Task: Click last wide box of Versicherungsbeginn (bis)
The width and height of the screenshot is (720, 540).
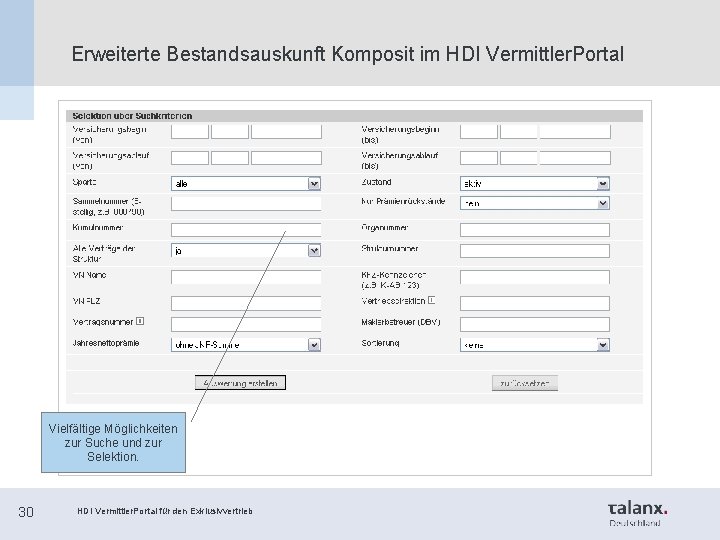Action: click(x=575, y=131)
